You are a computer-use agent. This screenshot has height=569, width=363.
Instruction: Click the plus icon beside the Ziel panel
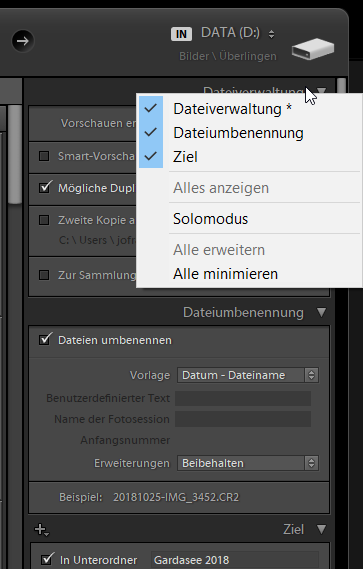[x=41, y=529]
